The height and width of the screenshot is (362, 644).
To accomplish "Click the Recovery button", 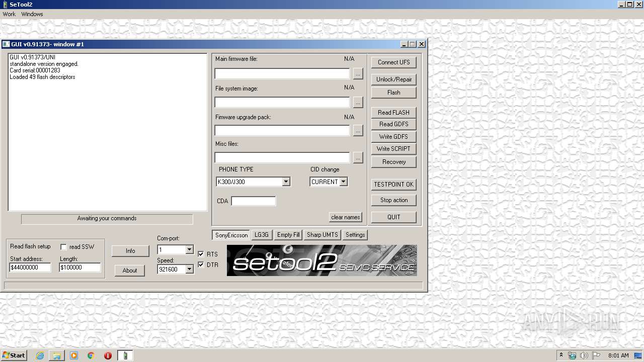I will click(394, 162).
